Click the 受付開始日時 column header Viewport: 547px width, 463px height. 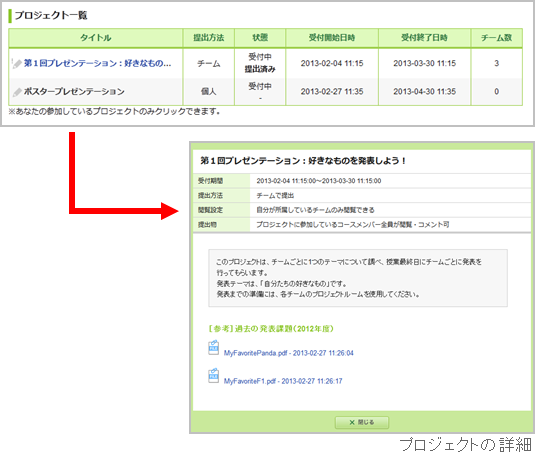[x=332, y=38]
